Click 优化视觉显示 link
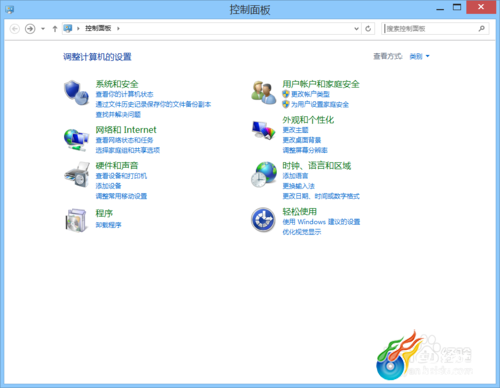The width and height of the screenshot is (500, 388). (x=302, y=232)
